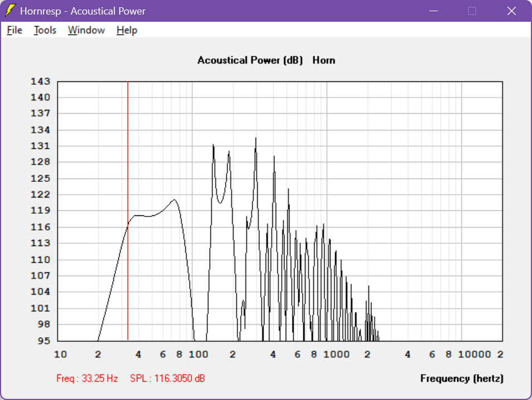Click the 104 dB axis label
The image size is (532, 400).
pyautogui.click(x=40, y=292)
